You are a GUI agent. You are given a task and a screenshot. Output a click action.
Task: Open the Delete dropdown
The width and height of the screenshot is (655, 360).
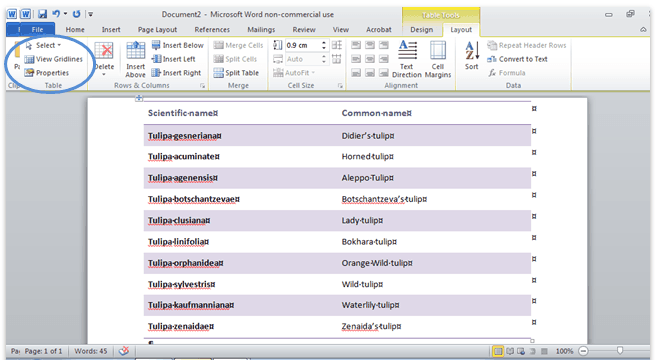coord(104,59)
